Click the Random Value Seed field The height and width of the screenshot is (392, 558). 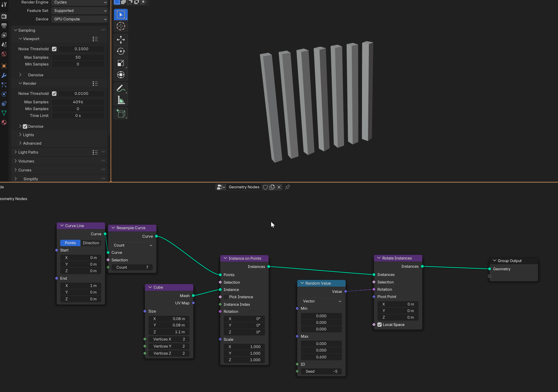(321, 372)
